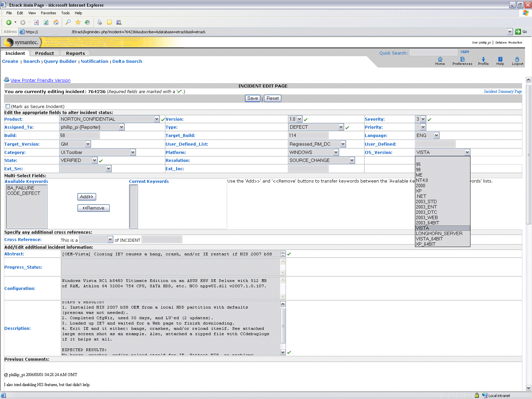Click the Delta Search link

coord(127,61)
